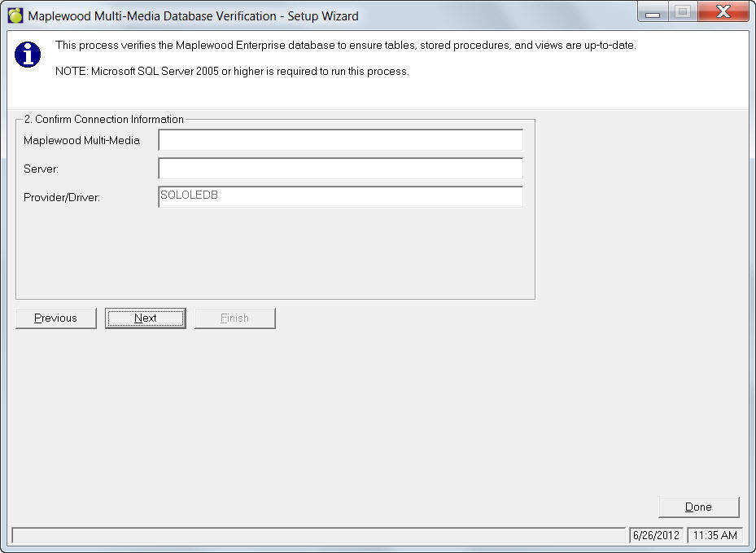Exit the wizard using the Done button
The height and width of the screenshot is (553, 756).
click(698, 507)
